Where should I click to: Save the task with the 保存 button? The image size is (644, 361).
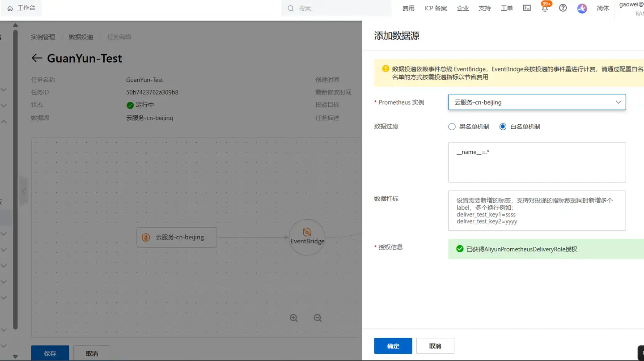coord(50,353)
